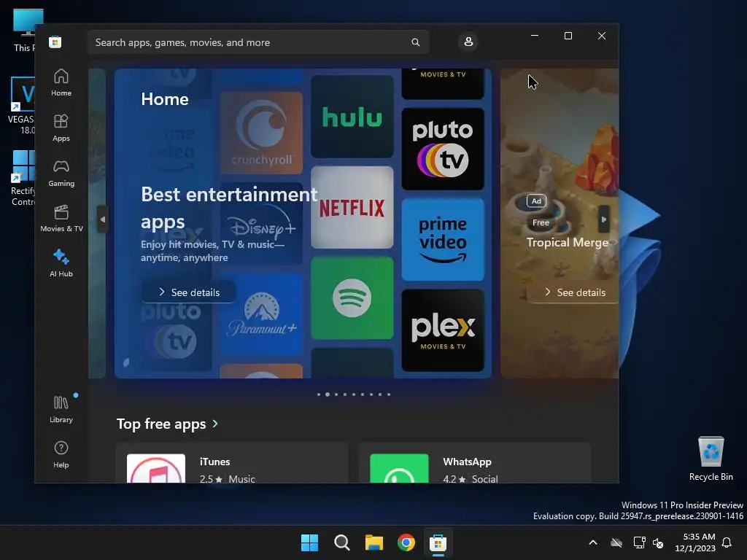Viewport: 747px width, 560px height.
Task: Open File Explorer from the taskbar
Action: (374, 542)
